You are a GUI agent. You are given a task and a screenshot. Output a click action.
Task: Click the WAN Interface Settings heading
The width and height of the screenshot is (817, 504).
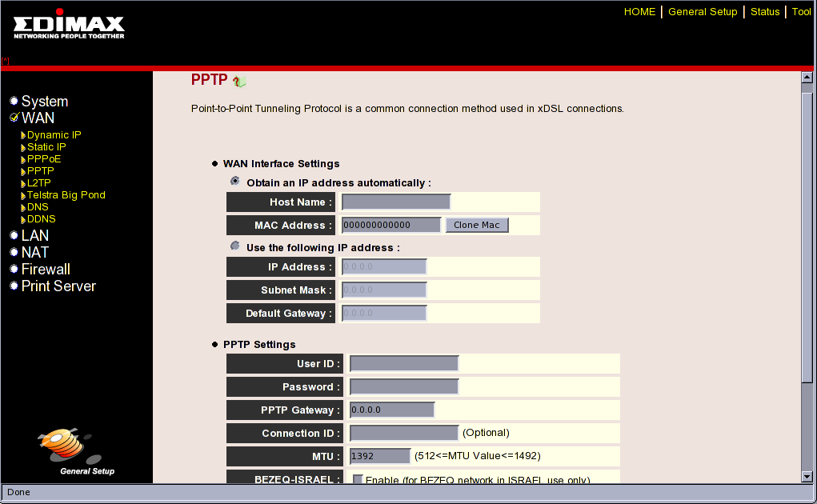282,163
